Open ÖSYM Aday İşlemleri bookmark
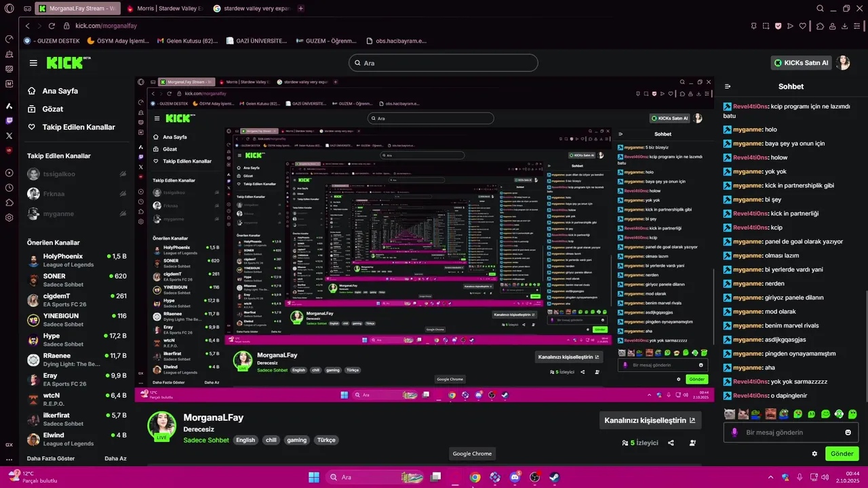Viewport: 868px width, 488px height. click(x=118, y=41)
